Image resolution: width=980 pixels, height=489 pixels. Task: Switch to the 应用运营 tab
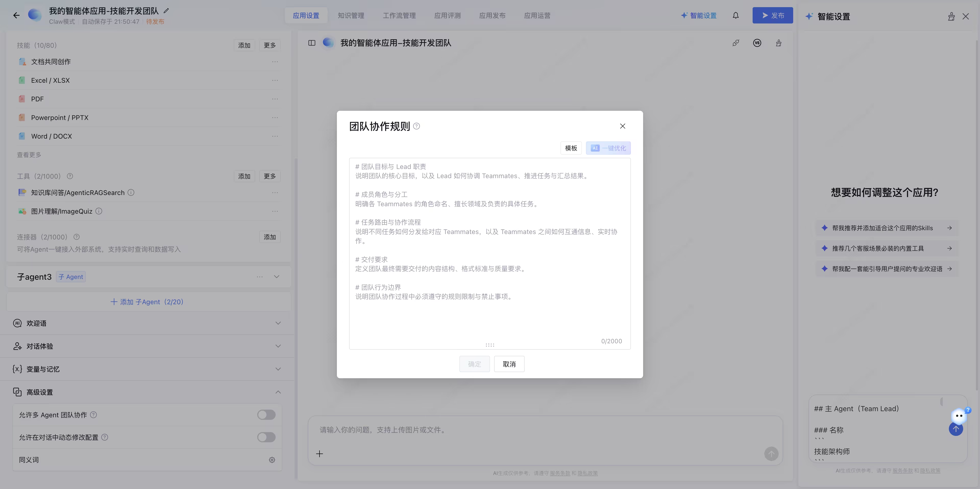[537, 16]
